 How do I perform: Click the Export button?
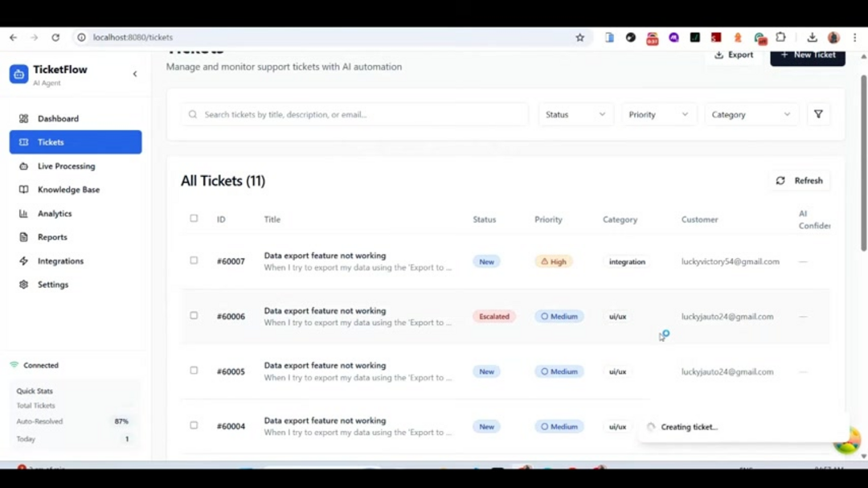734,55
